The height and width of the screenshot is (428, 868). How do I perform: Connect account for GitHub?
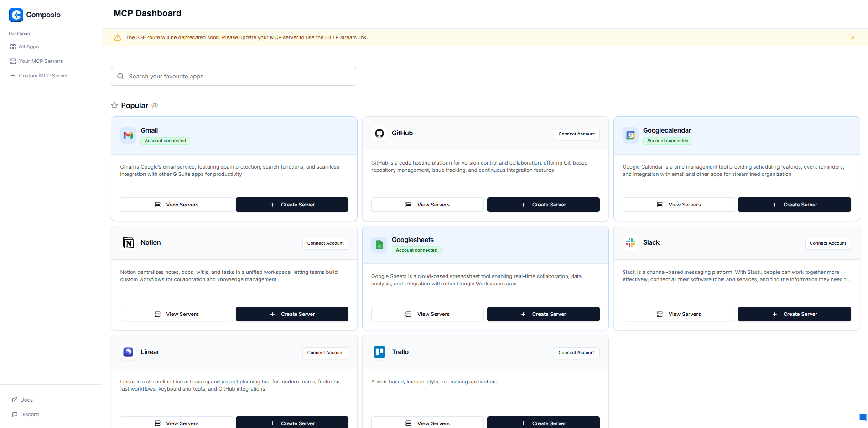pyautogui.click(x=577, y=134)
